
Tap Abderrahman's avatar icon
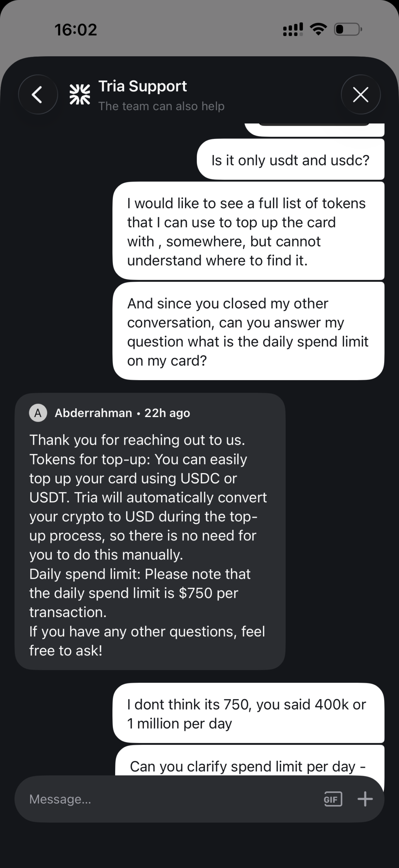coord(38,413)
